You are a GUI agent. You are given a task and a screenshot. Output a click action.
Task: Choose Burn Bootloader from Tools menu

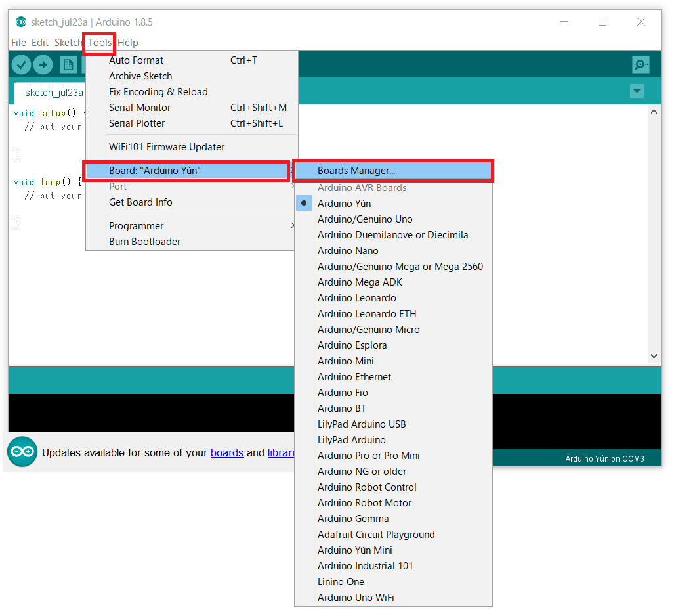[x=144, y=242]
